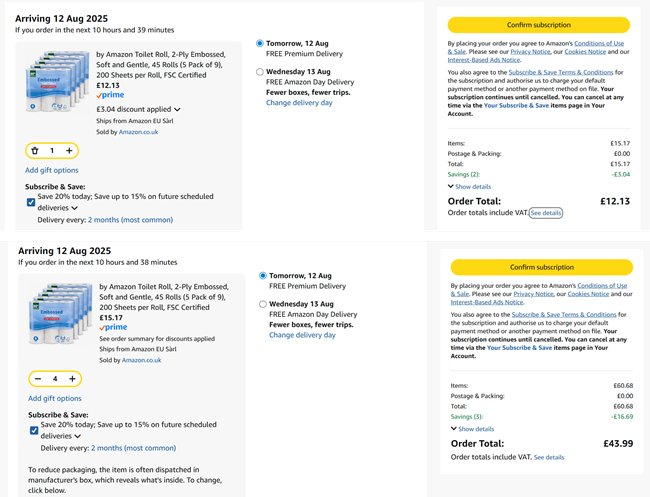Untick Subscribe & Save for the quantity 4 item

pyautogui.click(x=35, y=430)
